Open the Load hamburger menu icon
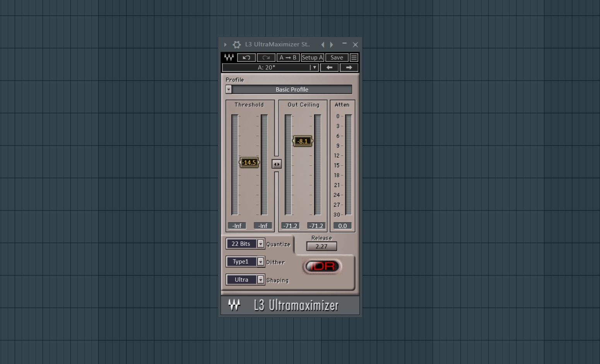Image resolution: width=600 pixels, height=364 pixels. 354,58
